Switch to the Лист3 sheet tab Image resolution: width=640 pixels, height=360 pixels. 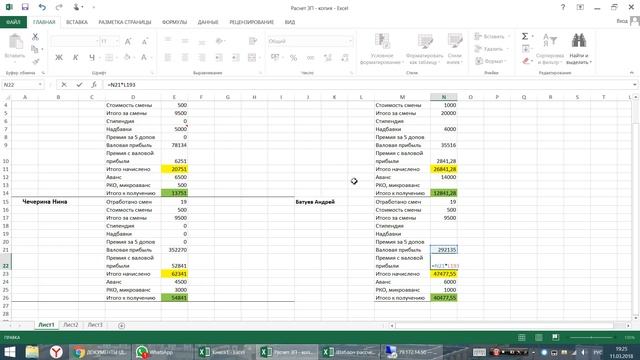pos(95,325)
